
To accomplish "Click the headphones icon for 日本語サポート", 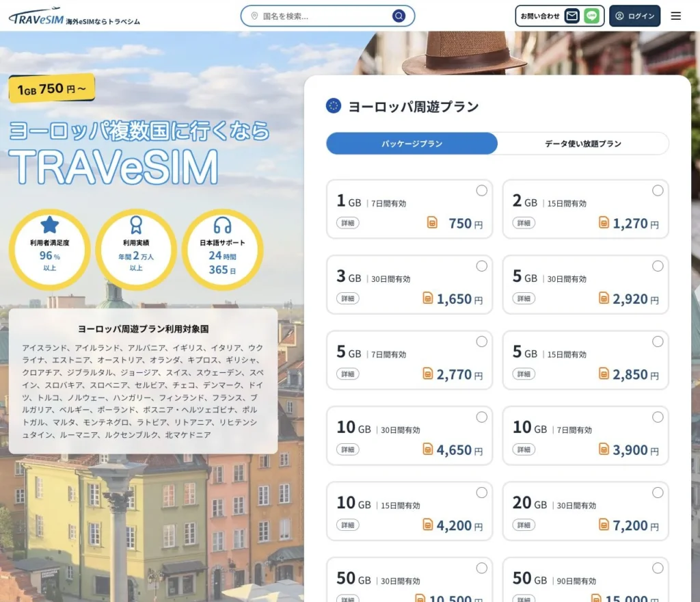I will pyautogui.click(x=222, y=226).
